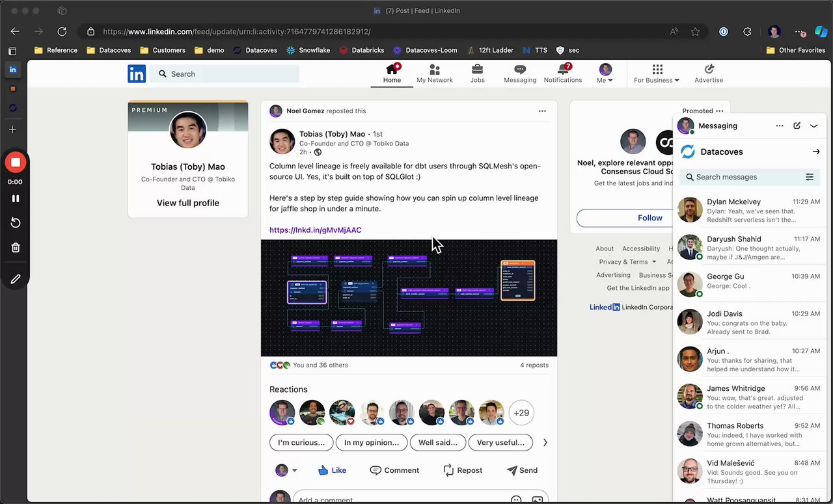
Task: Click the LinkedIn search field
Action: (225, 74)
